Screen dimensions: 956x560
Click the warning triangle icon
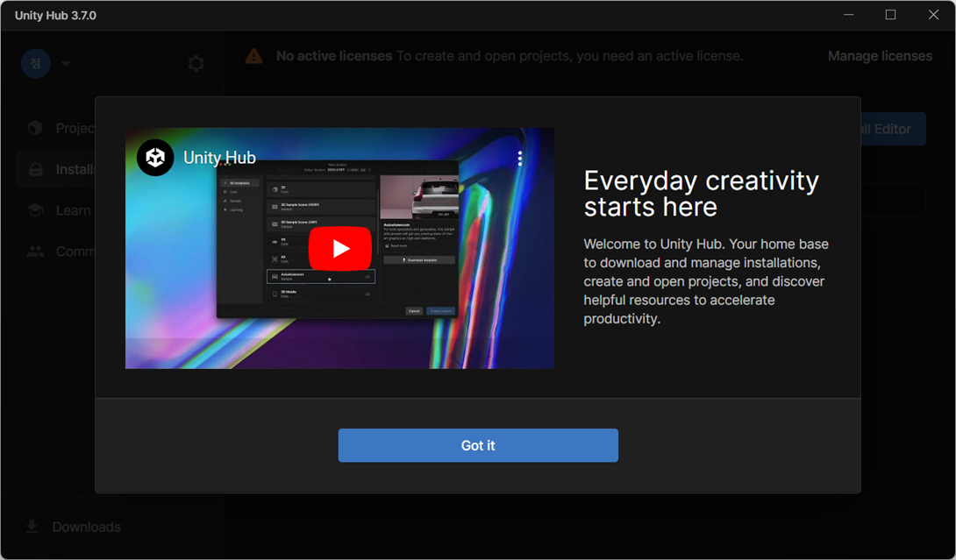click(253, 56)
